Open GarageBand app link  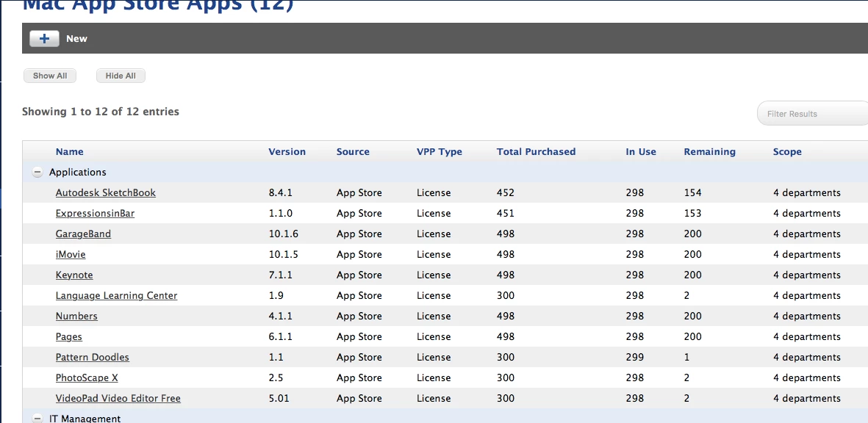83,234
